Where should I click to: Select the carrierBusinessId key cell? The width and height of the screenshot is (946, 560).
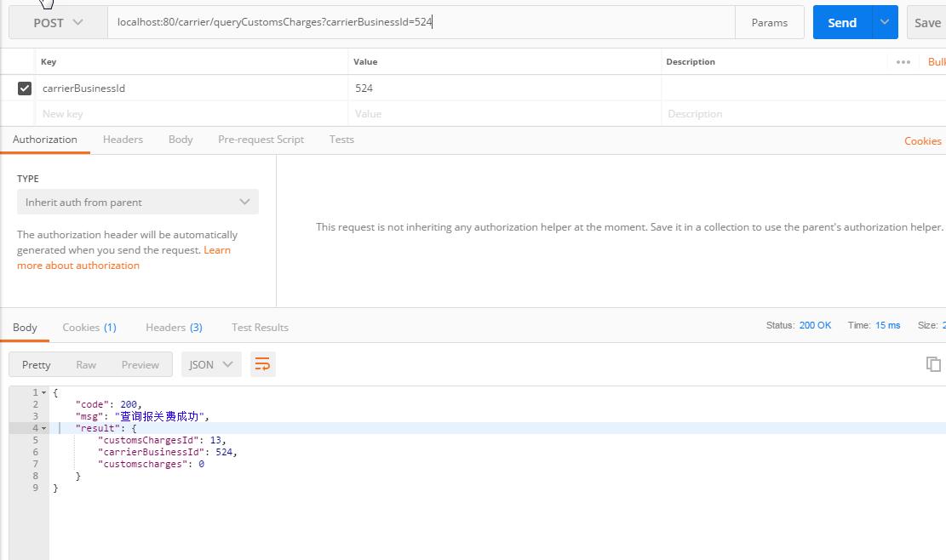[x=192, y=88]
